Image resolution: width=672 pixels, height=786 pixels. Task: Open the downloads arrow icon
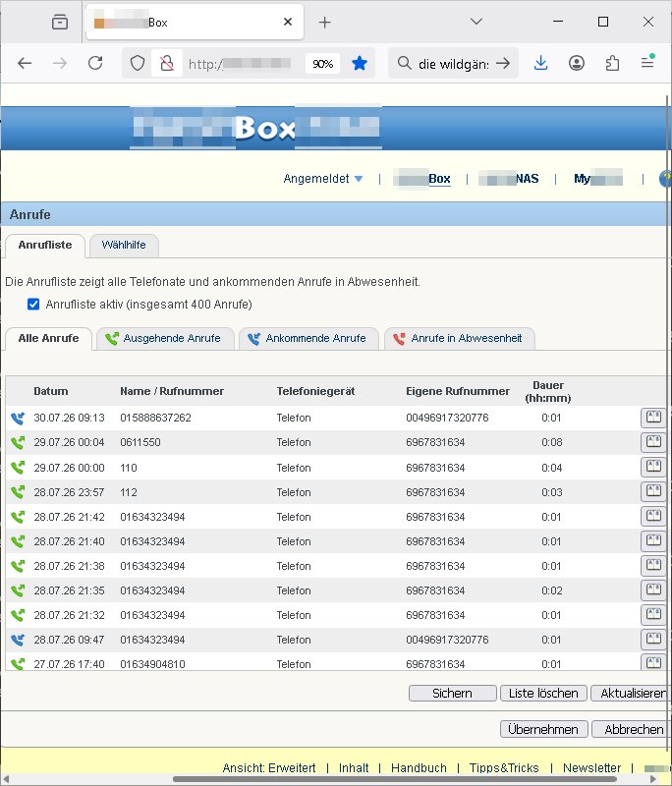pos(540,63)
